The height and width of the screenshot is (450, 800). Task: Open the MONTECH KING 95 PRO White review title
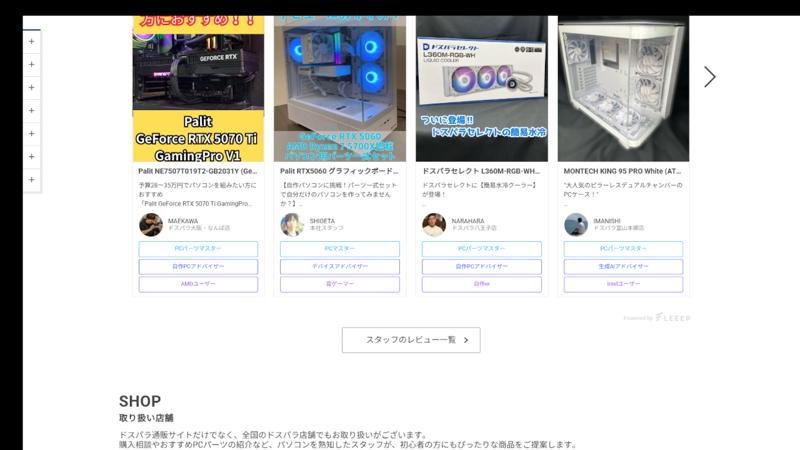pyautogui.click(x=622, y=171)
